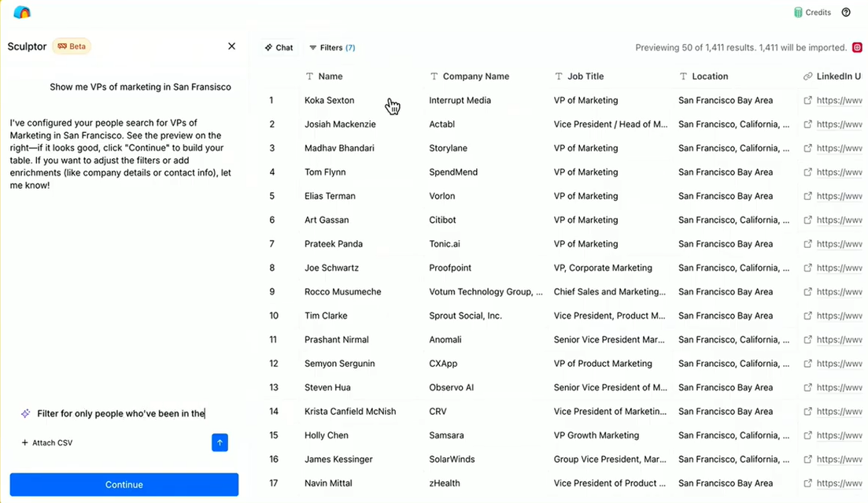Click company cell Sprout Social, Inc.
868x503 pixels.
(466, 315)
